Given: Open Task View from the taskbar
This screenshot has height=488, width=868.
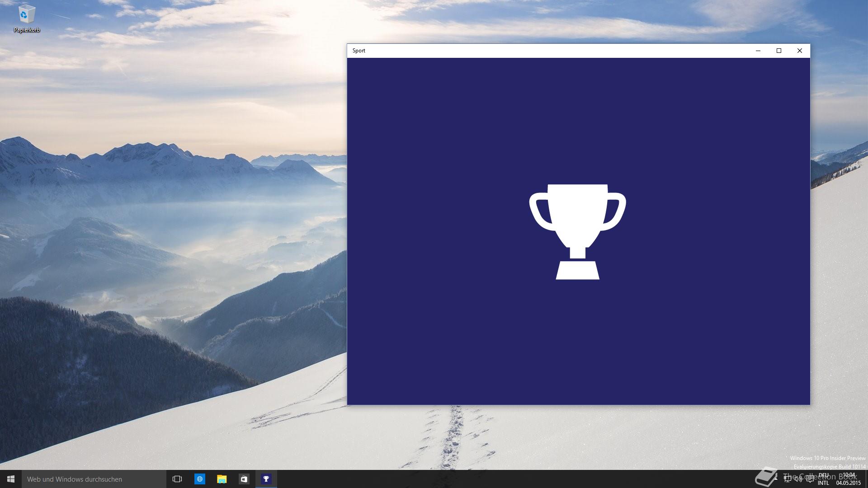Looking at the screenshot, I should click(177, 479).
